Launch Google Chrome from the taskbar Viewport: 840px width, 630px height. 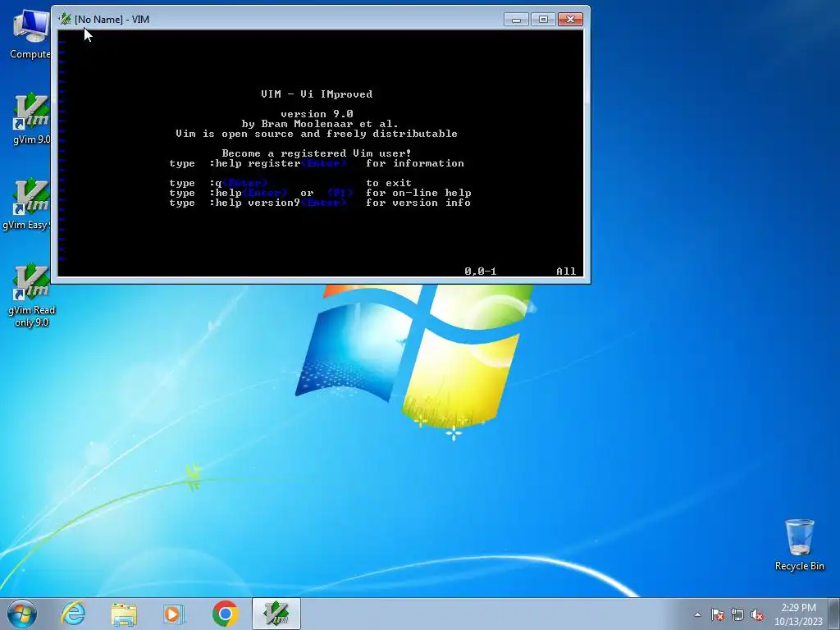coord(225,614)
